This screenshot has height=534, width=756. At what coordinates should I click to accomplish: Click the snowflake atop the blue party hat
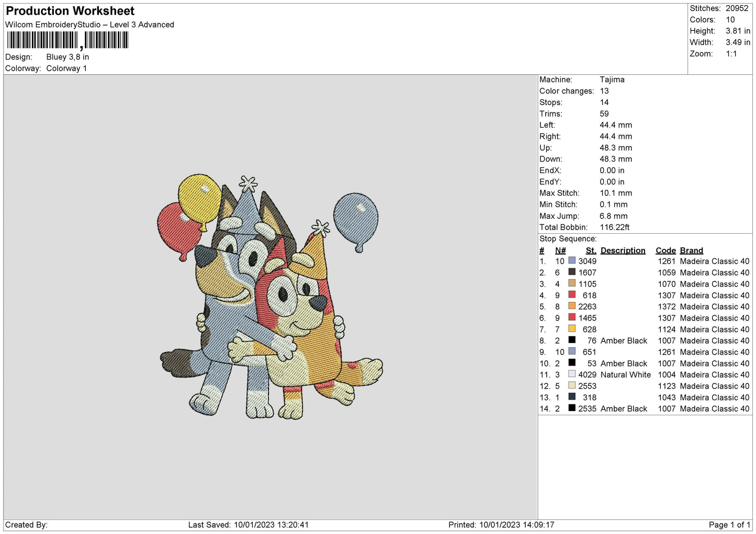(248, 184)
